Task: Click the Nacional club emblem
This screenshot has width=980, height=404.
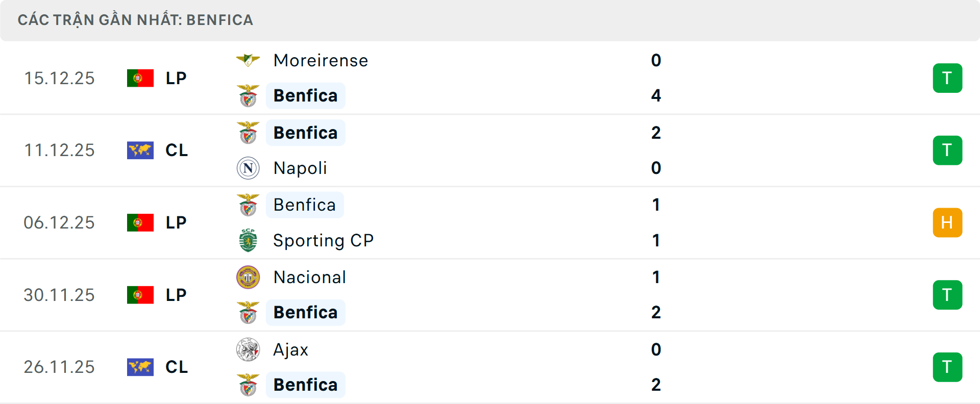Action: [x=249, y=277]
